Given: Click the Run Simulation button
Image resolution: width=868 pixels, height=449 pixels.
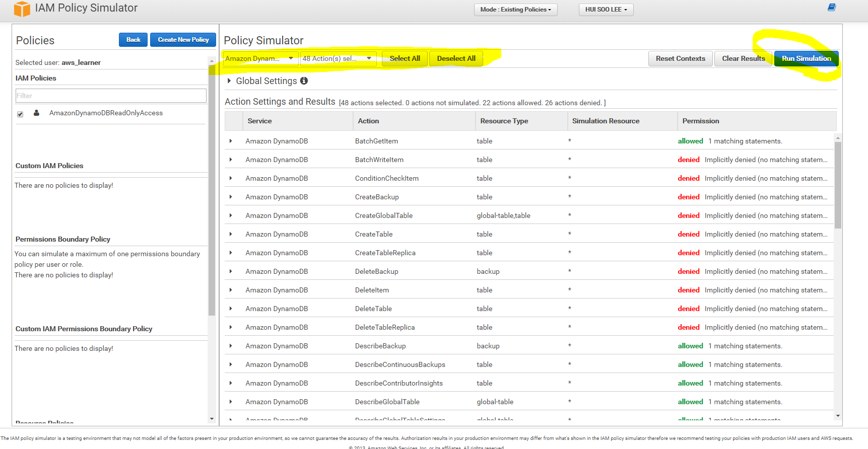Looking at the screenshot, I should 806,58.
